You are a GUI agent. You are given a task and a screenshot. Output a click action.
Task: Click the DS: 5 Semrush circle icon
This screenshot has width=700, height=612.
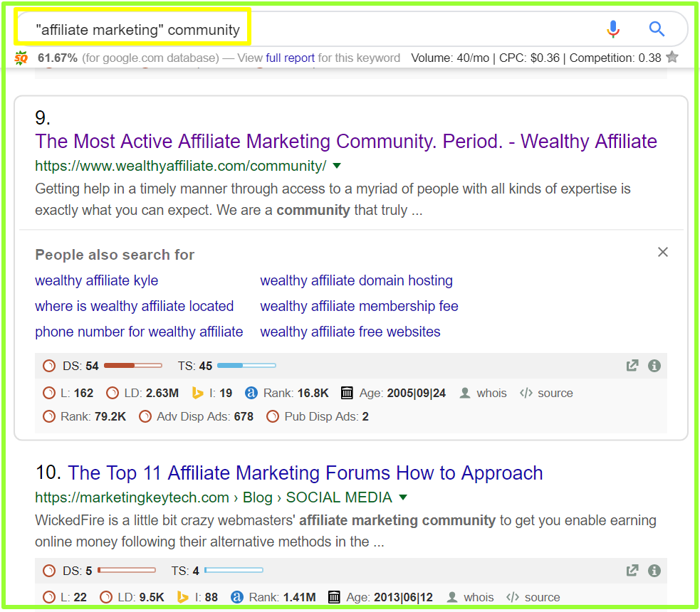[x=49, y=571]
